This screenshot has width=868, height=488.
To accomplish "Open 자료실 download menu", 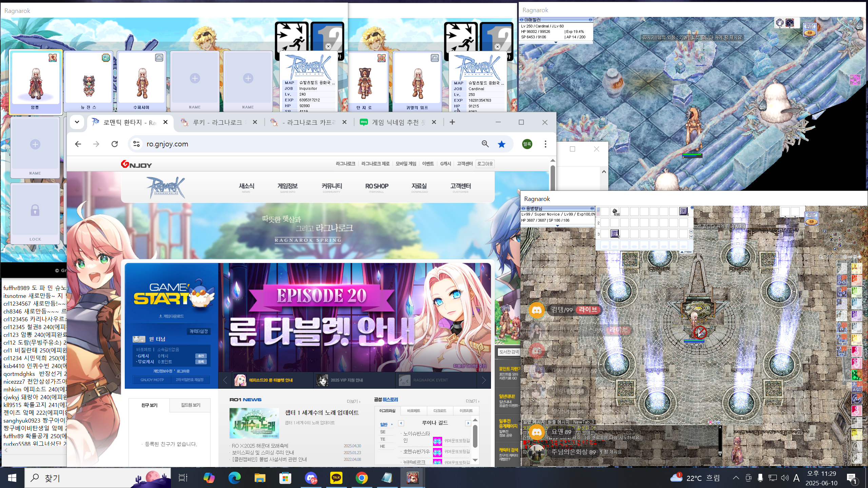I will pyautogui.click(x=419, y=187).
